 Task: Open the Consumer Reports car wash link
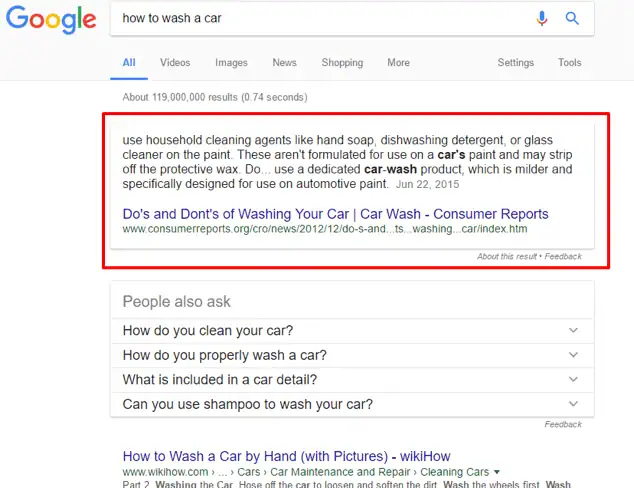point(335,214)
